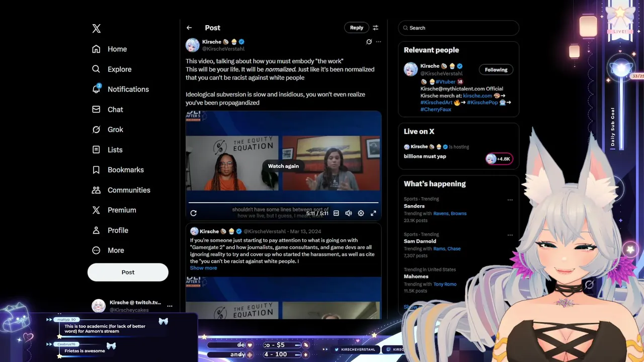The height and width of the screenshot is (362, 644).
Task: Click the X logo in sidebar
Action: [x=97, y=29]
